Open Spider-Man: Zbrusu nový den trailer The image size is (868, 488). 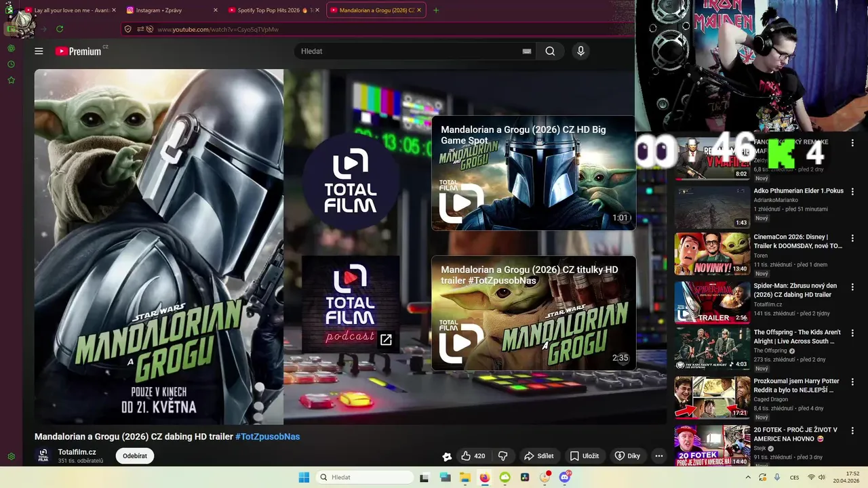click(795, 290)
